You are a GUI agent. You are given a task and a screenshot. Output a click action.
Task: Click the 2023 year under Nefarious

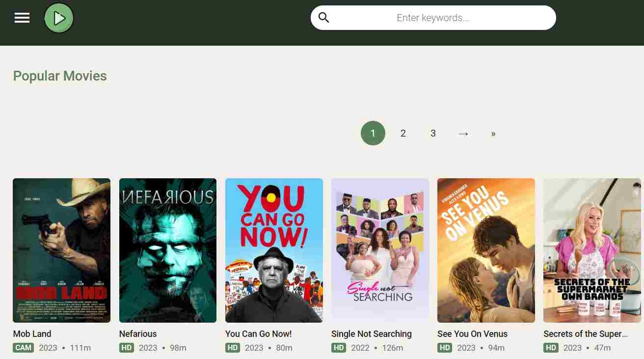coord(148,348)
